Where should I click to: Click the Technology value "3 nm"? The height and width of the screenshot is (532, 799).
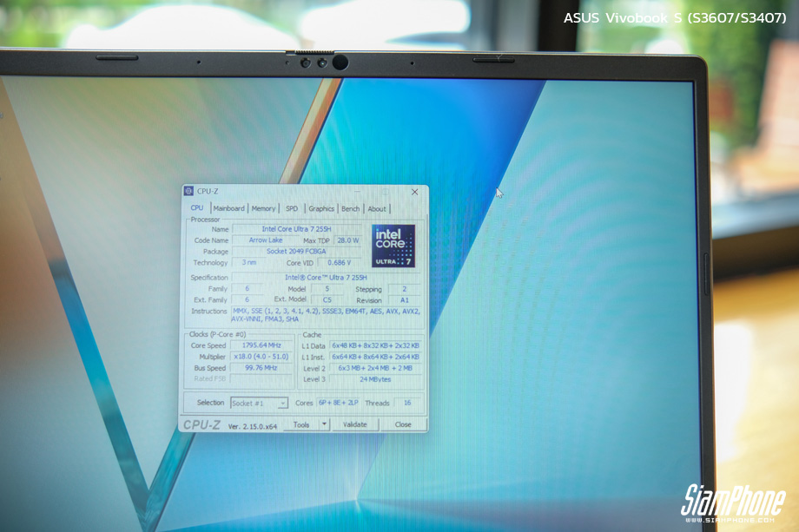click(249, 263)
